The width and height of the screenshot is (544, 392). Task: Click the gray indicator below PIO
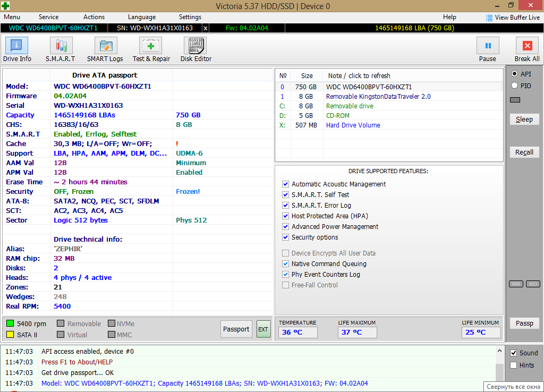tap(515, 100)
